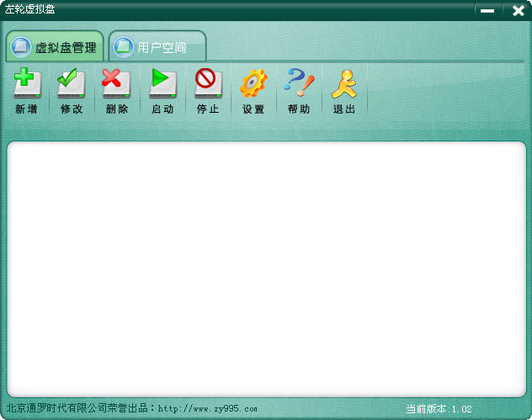
Task: Click the 当前版本:1.02 version label
Action: pos(439,409)
